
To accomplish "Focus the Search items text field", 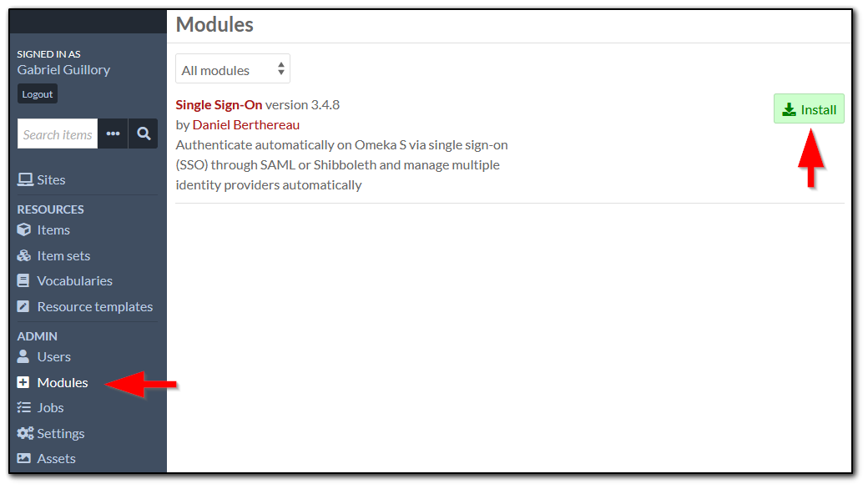I will [58, 134].
